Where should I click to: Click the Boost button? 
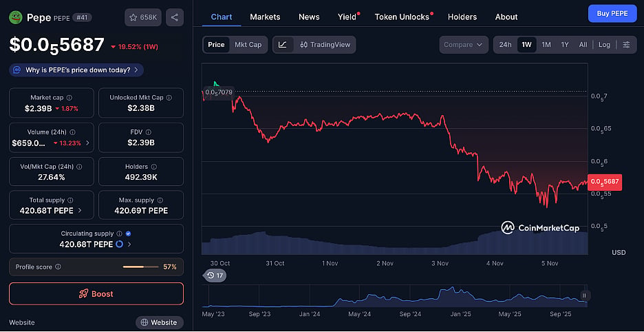96,293
